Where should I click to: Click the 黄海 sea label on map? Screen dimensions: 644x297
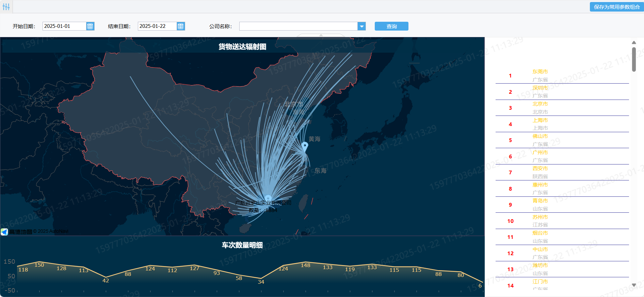point(315,139)
